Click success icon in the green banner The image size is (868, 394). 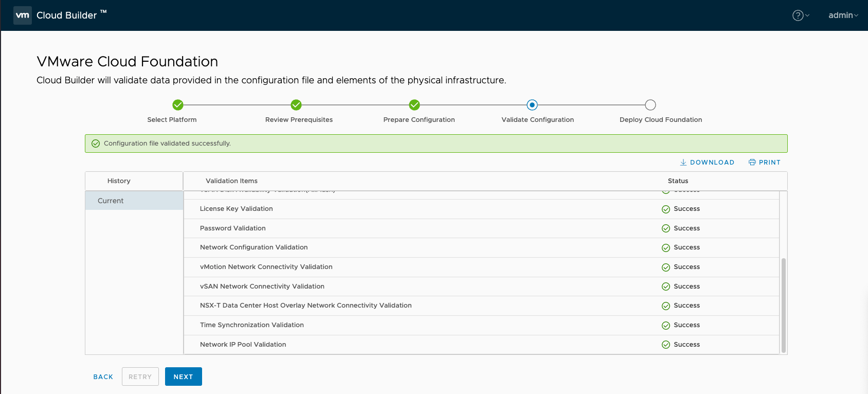[x=96, y=144]
